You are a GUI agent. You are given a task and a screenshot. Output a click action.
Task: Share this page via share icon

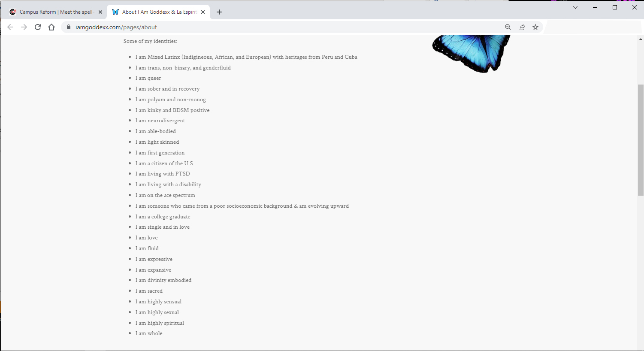522,27
